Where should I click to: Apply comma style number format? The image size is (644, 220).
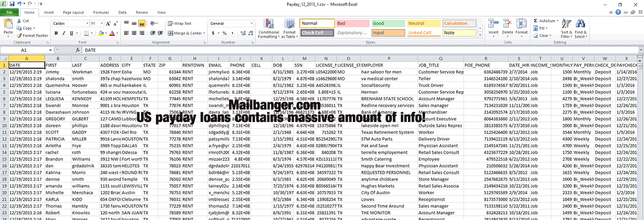coord(231,33)
